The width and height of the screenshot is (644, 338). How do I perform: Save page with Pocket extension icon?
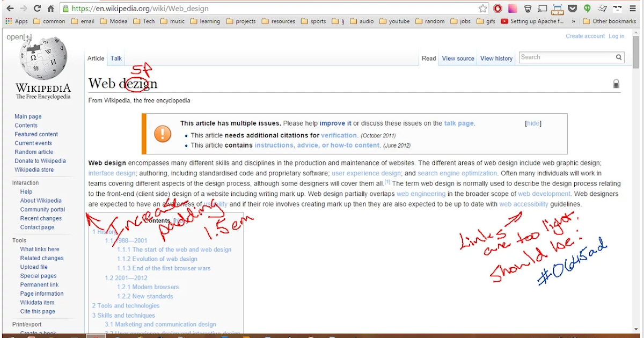(x=573, y=8)
